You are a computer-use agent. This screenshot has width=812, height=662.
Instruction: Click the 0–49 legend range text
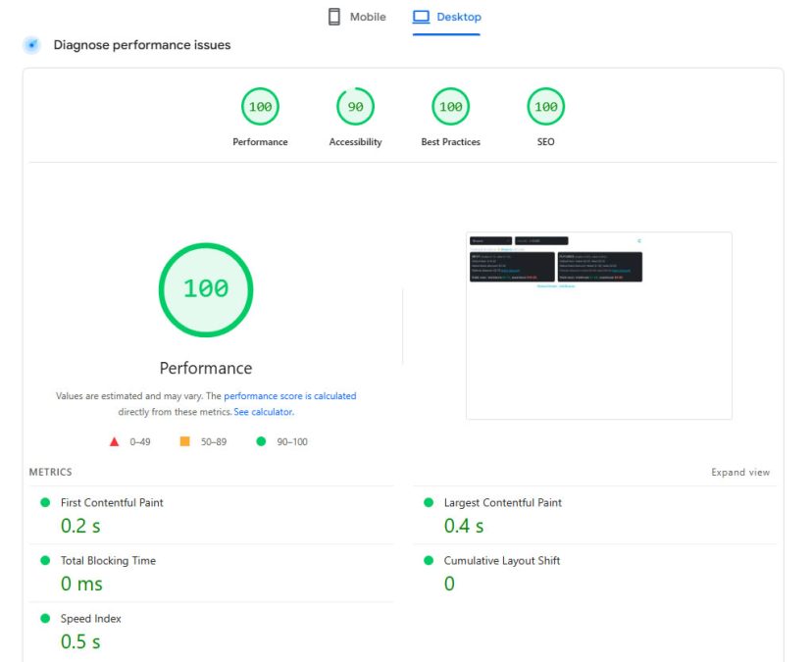(x=140, y=442)
